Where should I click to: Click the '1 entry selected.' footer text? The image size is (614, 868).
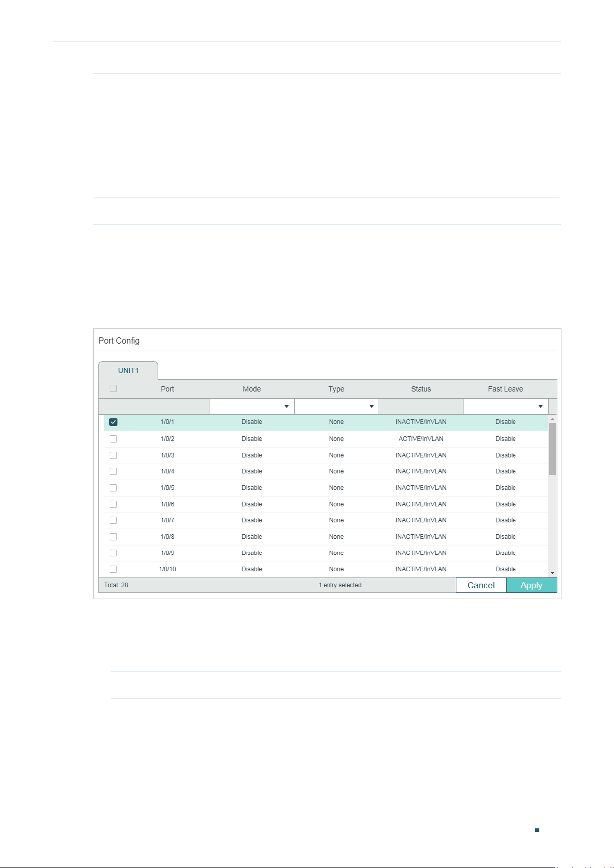tap(340, 585)
